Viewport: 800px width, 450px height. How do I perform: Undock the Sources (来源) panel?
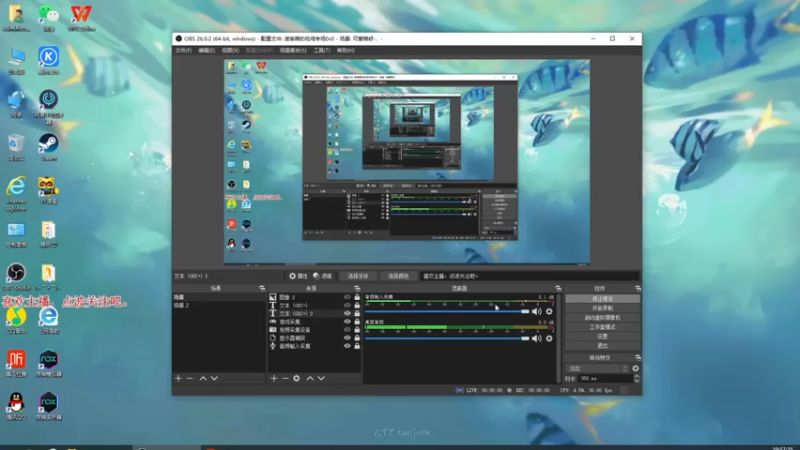coord(357,288)
